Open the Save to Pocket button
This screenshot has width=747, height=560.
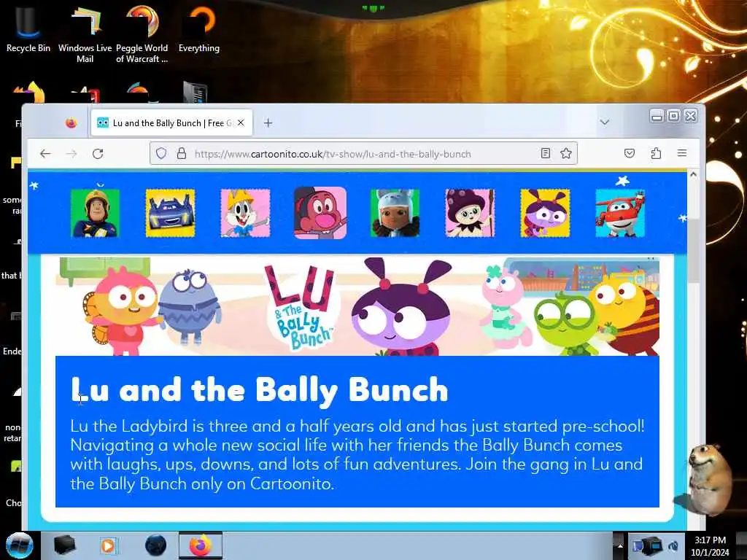tap(630, 153)
